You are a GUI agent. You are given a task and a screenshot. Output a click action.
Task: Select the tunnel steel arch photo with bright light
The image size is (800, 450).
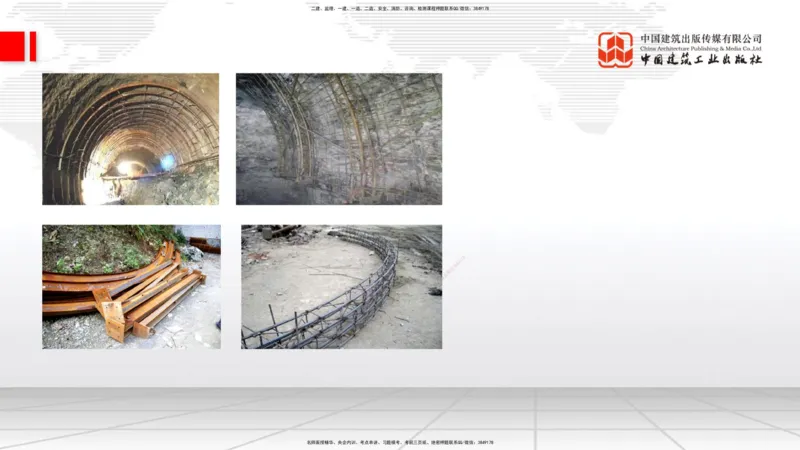point(130,139)
